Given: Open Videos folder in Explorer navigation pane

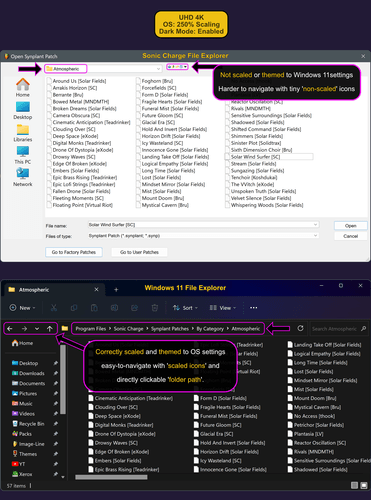Looking at the screenshot, I should click(23, 414).
